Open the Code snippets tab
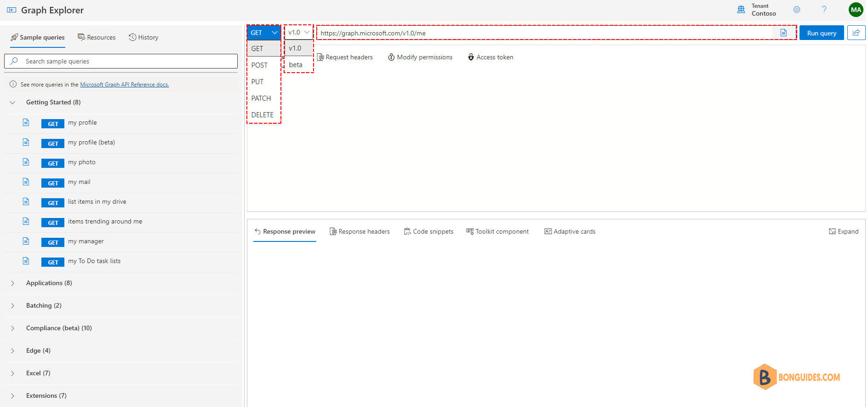This screenshot has height=407, width=868. tap(428, 231)
